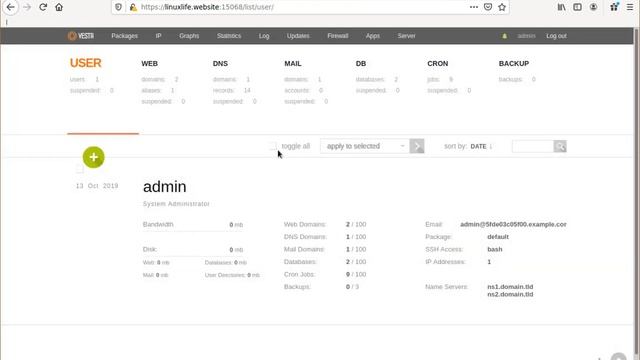The image size is (640, 360).
Task: Open Statistics in top navigation
Action: coord(229,36)
